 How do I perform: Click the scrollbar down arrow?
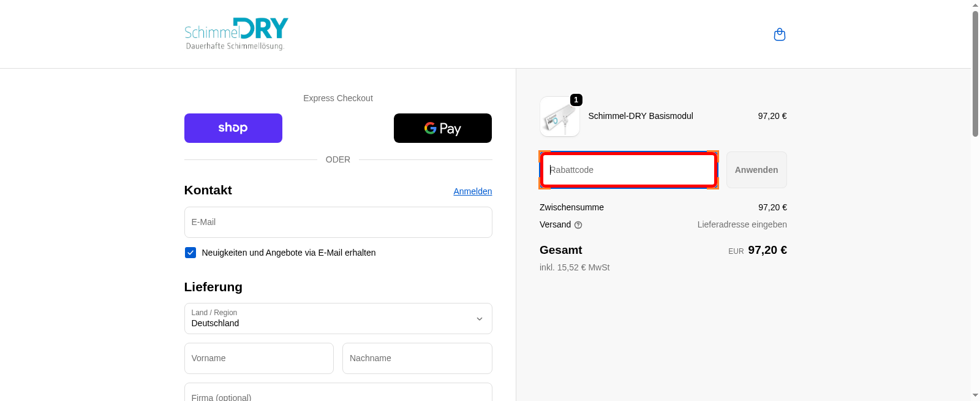975,395
